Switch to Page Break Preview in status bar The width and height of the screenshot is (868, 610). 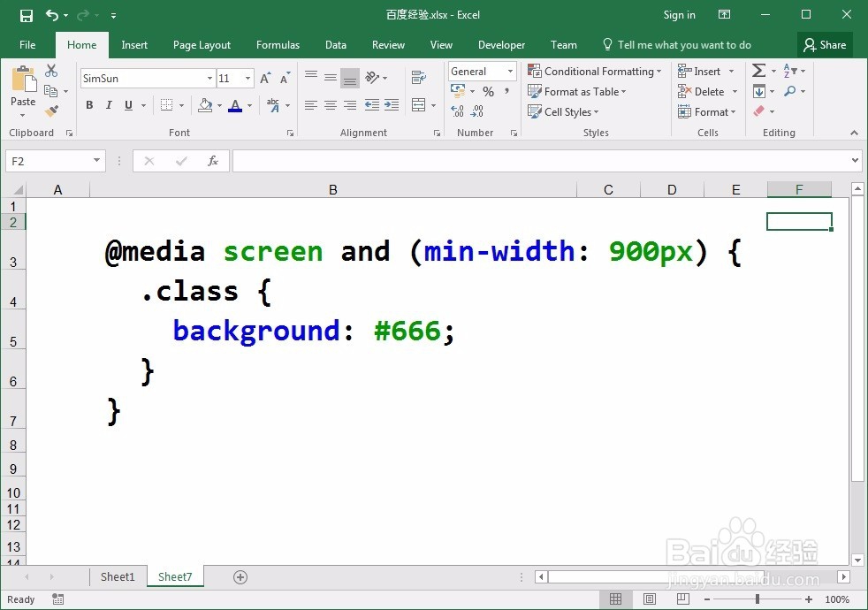tap(683, 599)
